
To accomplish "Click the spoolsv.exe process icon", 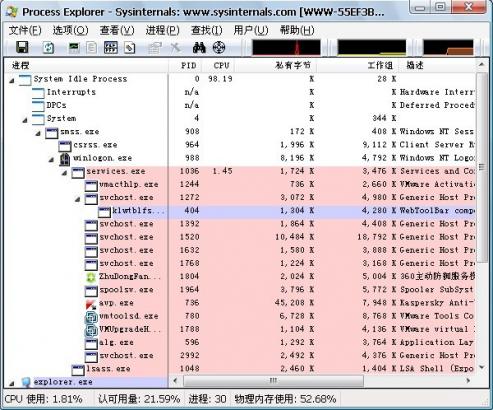I will click(x=91, y=291).
